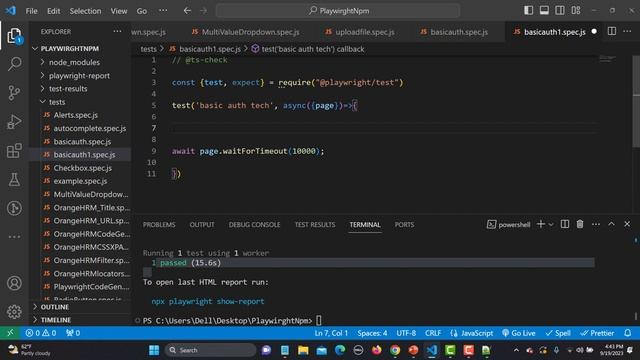The width and height of the screenshot is (640, 360).
Task: Click the errors and warnings count in status bar
Action: 41,333
